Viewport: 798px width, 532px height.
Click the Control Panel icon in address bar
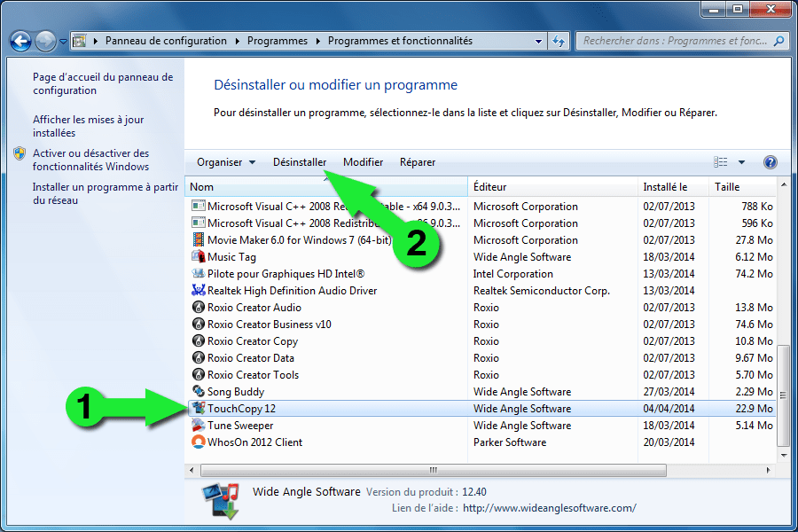[80, 41]
